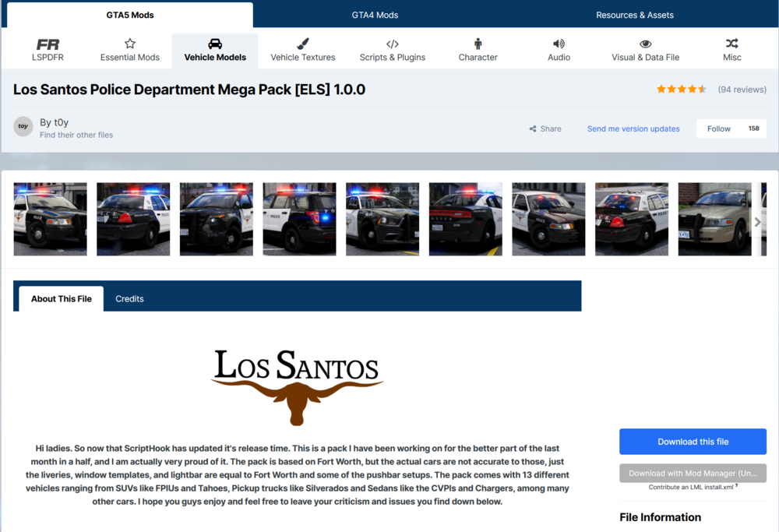
Task: Open the Resources & Assets tab
Action: click(x=635, y=15)
